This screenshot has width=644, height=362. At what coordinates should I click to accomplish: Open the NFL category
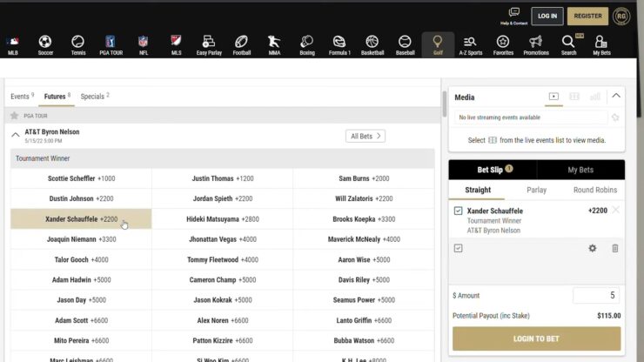[x=144, y=45]
